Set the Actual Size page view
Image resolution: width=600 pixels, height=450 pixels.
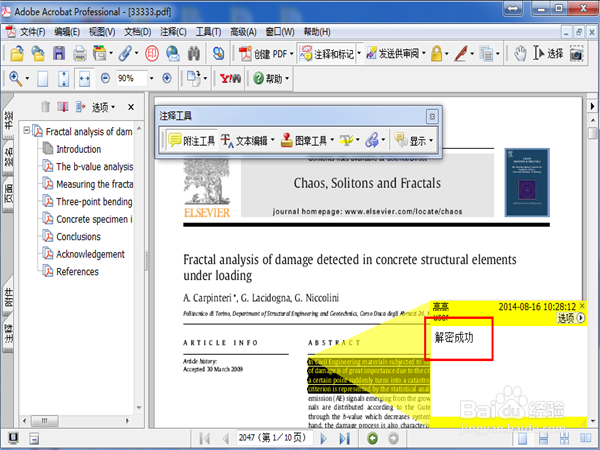click(x=42, y=79)
